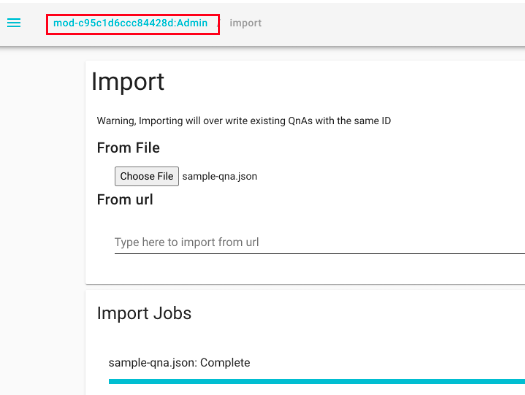Click the From url heading

coord(125,200)
